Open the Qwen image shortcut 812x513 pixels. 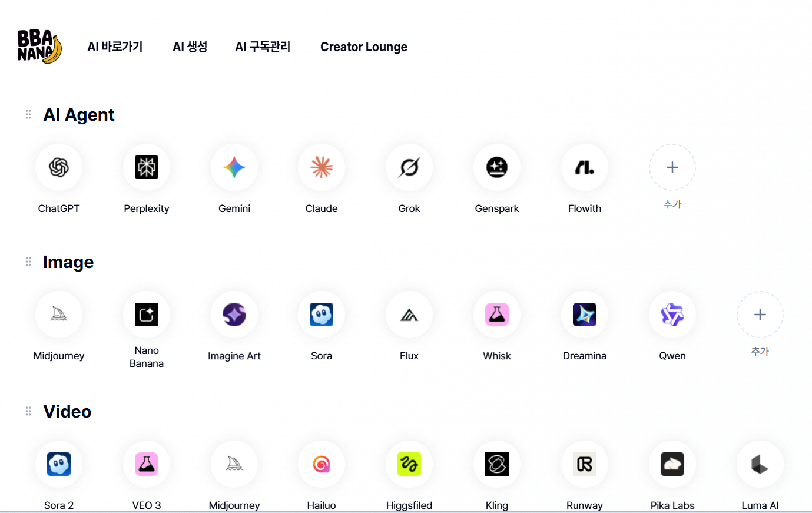tap(672, 315)
